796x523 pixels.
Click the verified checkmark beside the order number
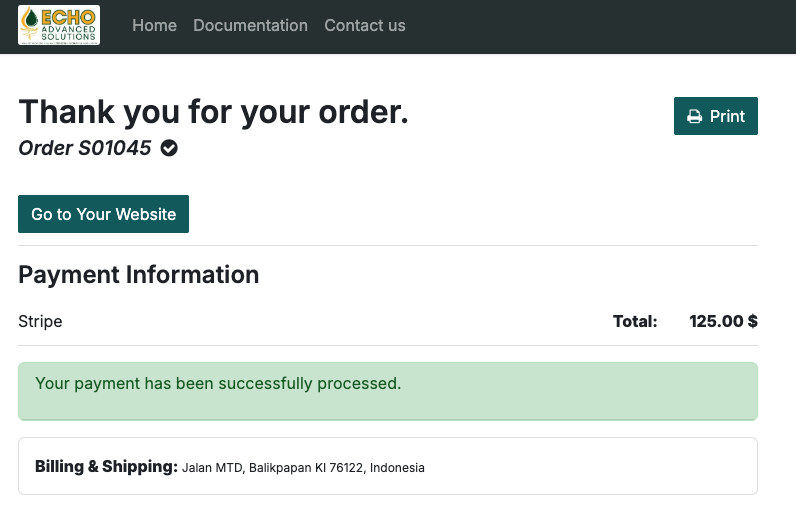[170, 149]
